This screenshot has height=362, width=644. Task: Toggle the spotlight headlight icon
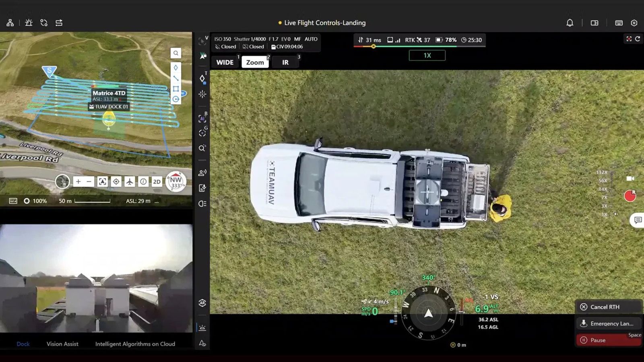202,204
